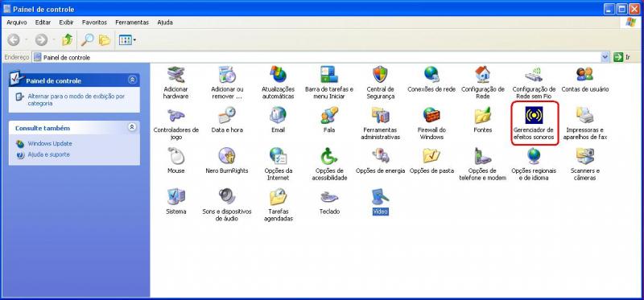Image resolution: width=644 pixels, height=300 pixels.
Task: Open Contas de usuário
Action: point(585,79)
